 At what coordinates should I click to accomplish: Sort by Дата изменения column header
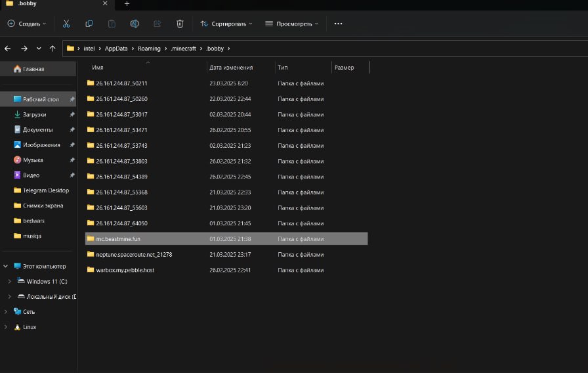click(230, 68)
